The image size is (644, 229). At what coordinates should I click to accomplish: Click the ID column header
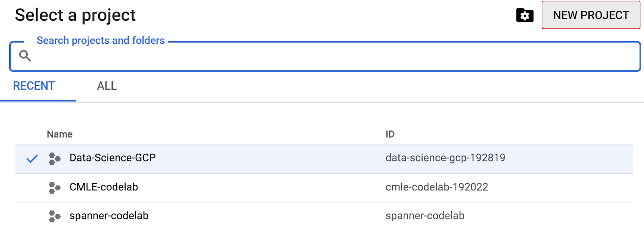[390, 134]
